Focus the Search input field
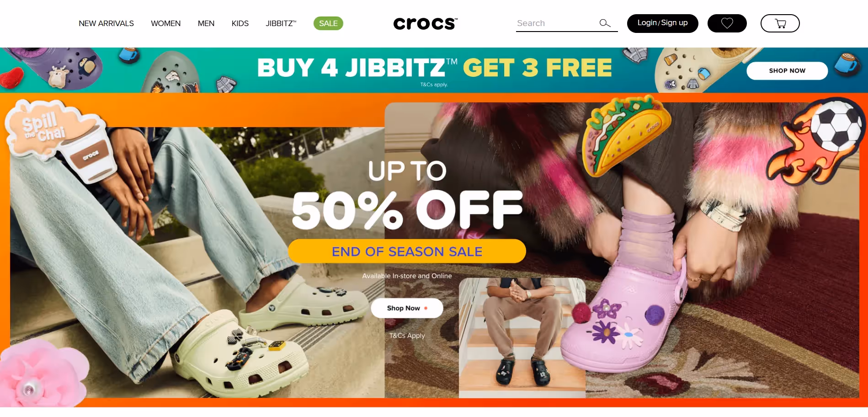Screen dimensions: 868x417 pos(557,23)
